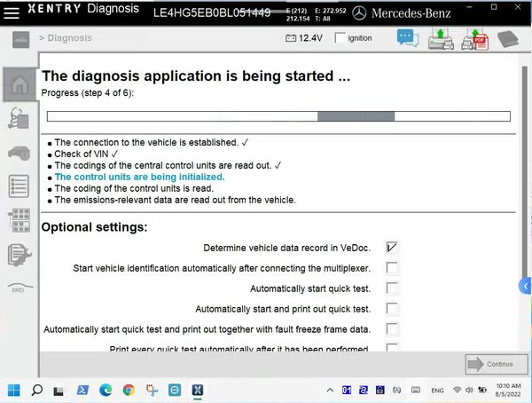Click 'The coding of the control units is read.'
The image size is (532, 403).
[x=134, y=188]
